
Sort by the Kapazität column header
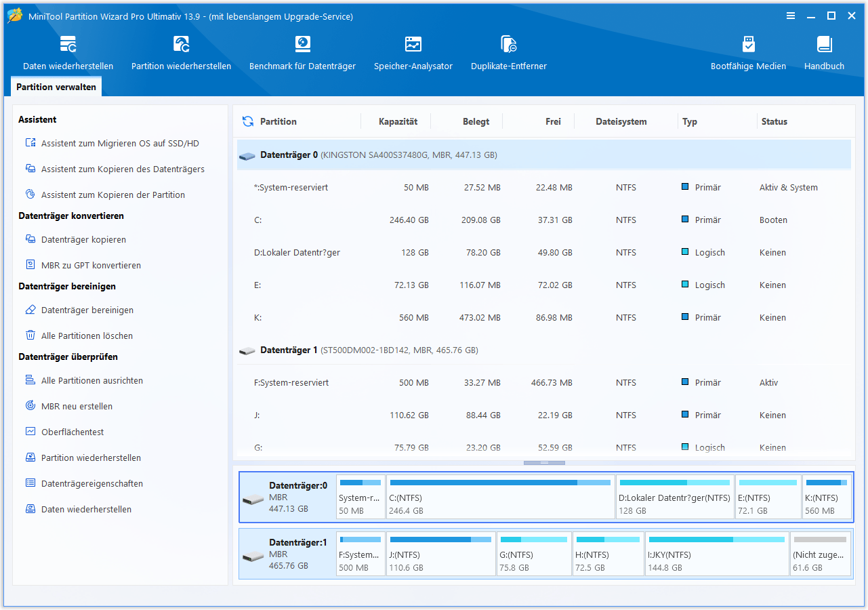(x=398, y=121)
